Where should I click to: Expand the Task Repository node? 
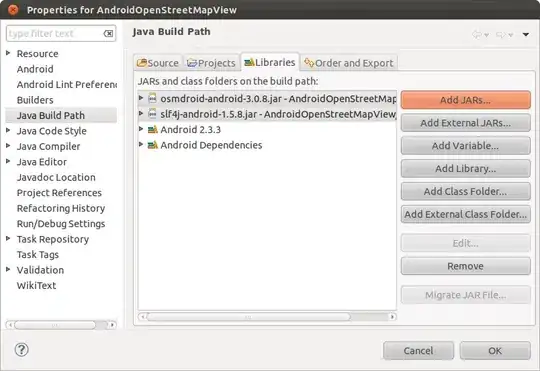point(8,238)
